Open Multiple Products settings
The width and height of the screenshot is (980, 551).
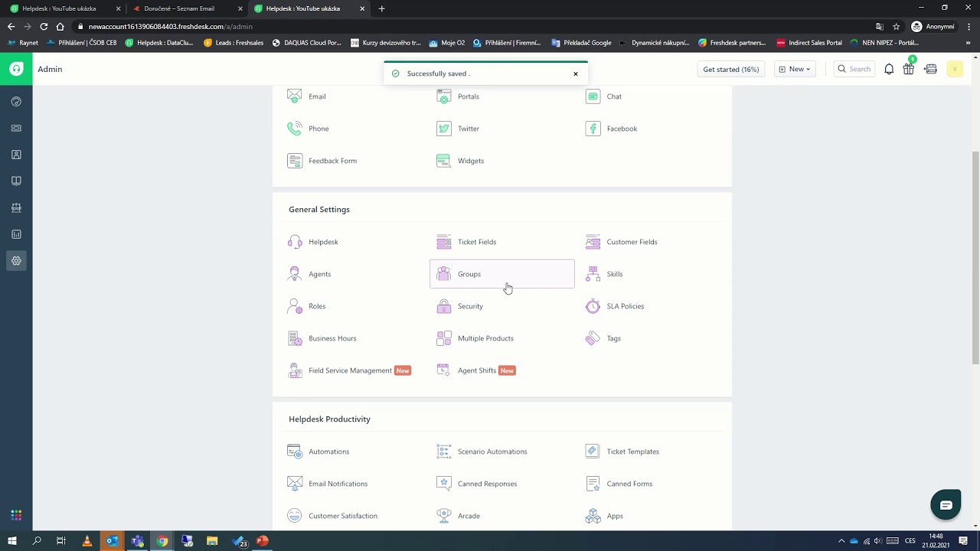[x=475, y=338]
